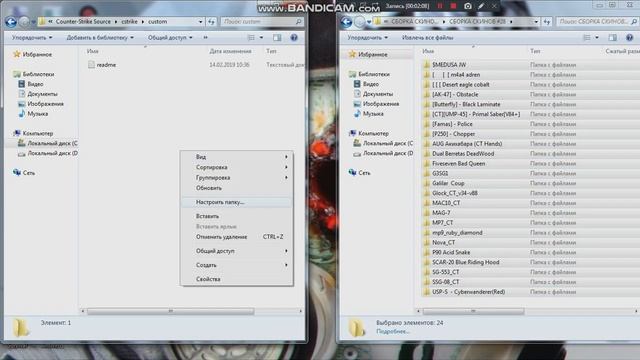Open Вид submenu in context menu
Image resolution: width=640 pixels, height=360 pixels.
tap(237, 157)
